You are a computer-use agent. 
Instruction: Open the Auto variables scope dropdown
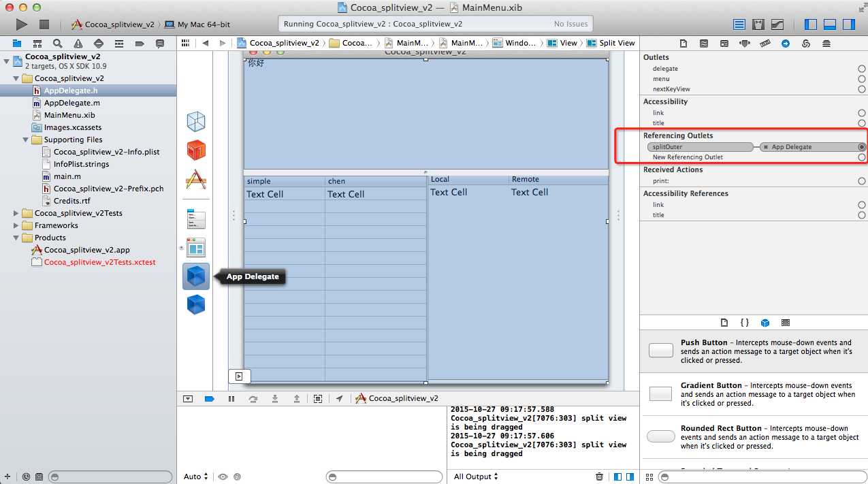tap(195, 477)
